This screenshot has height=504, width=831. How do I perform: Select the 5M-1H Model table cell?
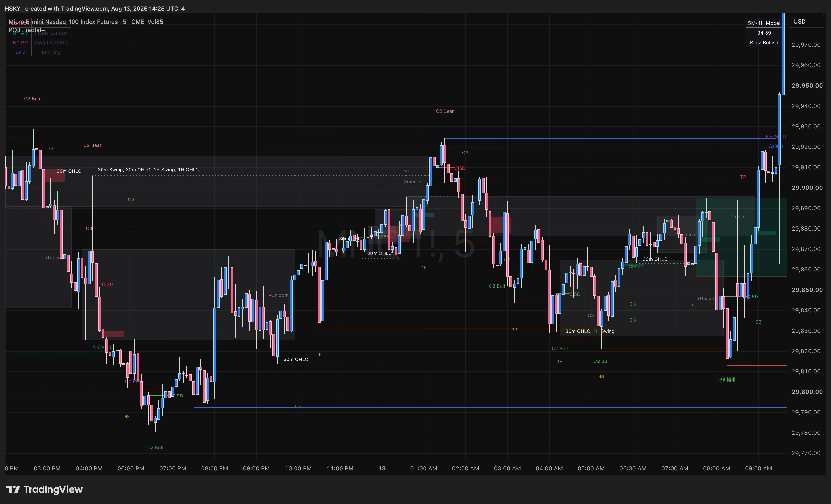tap(764, 23)
